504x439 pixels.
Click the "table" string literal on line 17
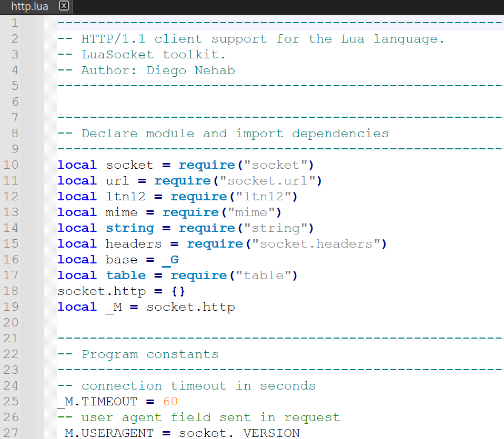(x=263, y=275)
